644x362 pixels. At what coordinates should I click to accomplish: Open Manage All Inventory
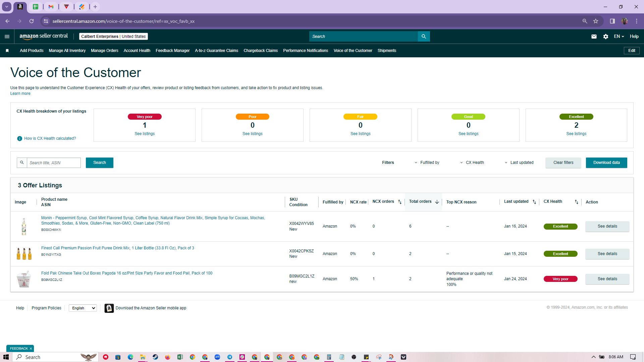click(x=67, y=51)
